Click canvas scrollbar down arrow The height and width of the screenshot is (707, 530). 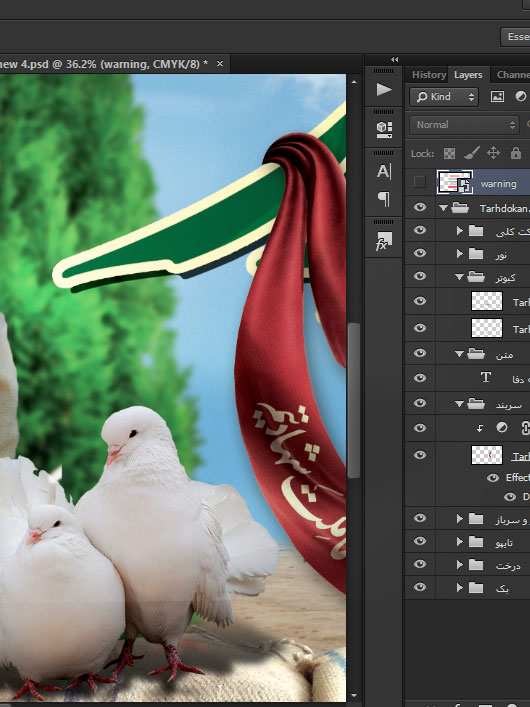tap(354, 696)
